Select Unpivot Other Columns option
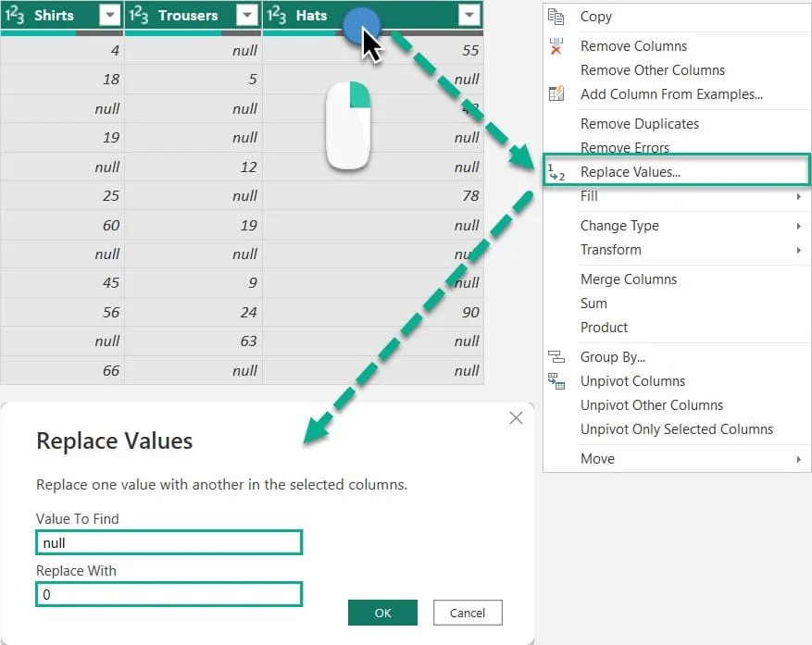Viewport: 812px width, 645px height. [652, 404]
